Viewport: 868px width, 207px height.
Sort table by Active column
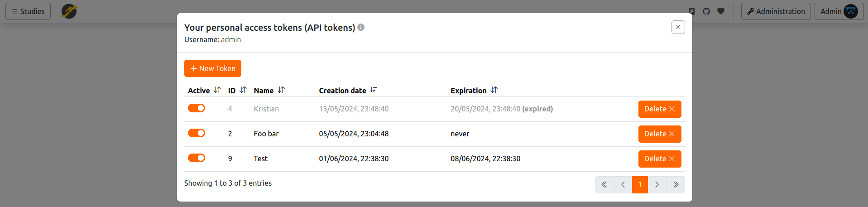pos(217,90)
